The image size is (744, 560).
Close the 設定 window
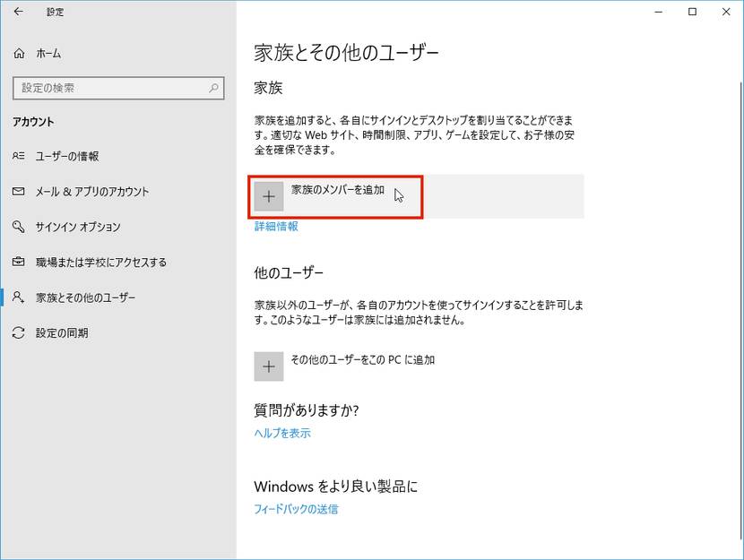click(x=726, y=12)
